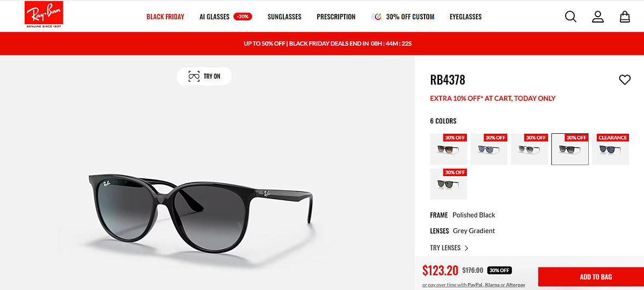This screenshot has width=644, height=290.
Task: Open the user account icon
Action: tap(598, 17)
